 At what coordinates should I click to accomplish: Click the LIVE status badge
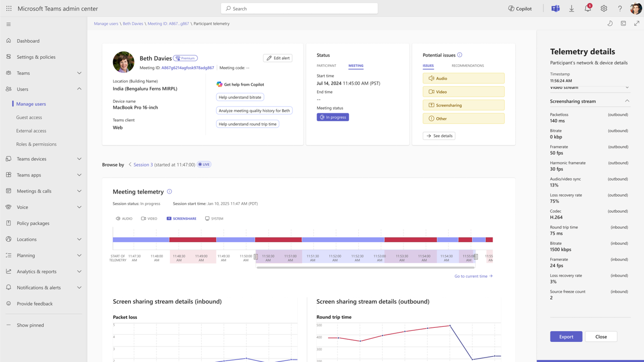pos(204,164)
